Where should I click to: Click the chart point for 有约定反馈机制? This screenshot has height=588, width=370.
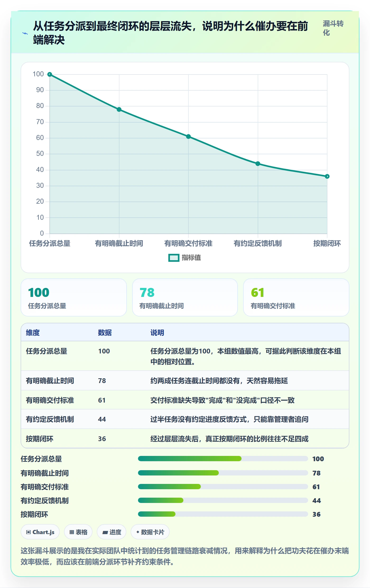click(258, 164)
